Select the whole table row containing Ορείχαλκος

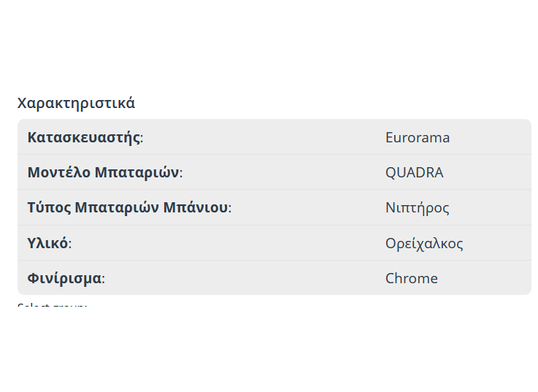(274, 243)
